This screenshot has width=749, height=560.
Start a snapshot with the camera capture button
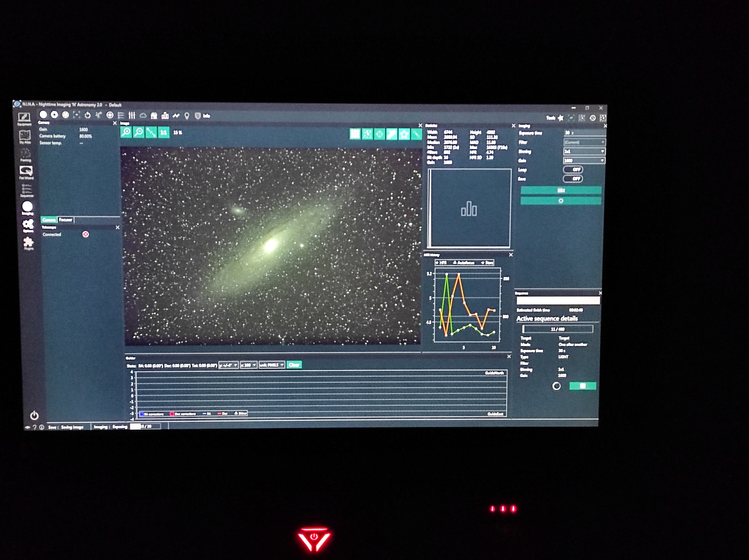(561, 190)
